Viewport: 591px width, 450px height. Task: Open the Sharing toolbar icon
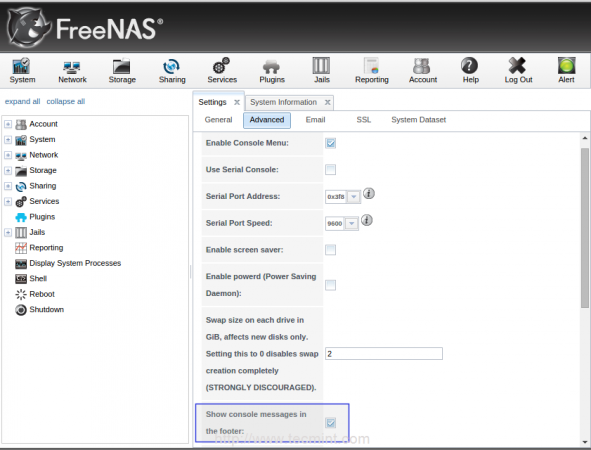pos(172,70)
